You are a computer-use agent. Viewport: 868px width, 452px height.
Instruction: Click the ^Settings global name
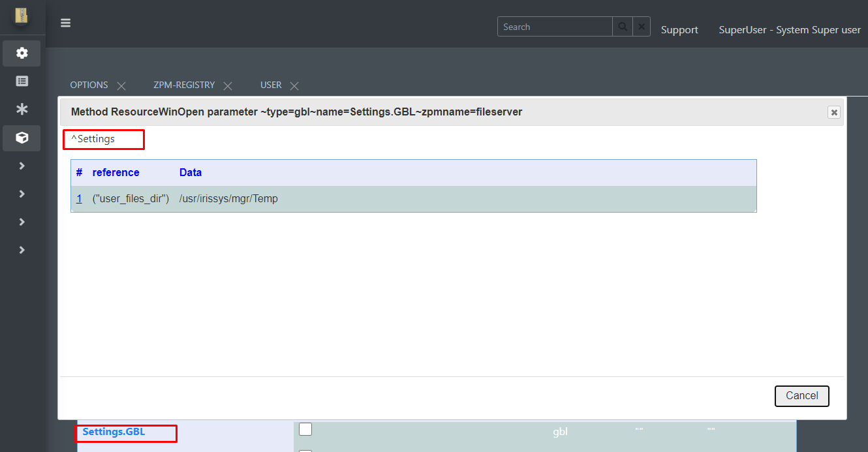click(x=93, y=139)
